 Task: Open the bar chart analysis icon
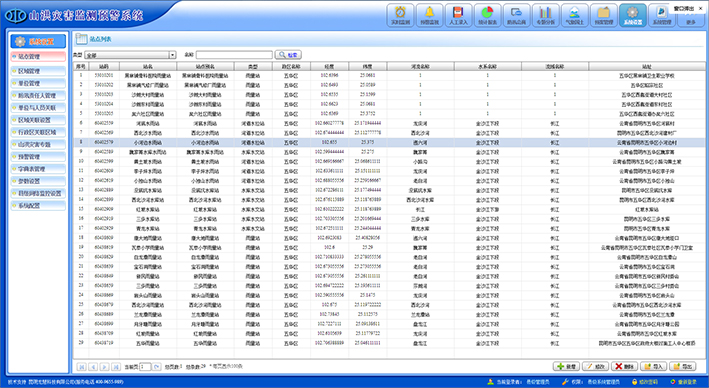[546, 15]
